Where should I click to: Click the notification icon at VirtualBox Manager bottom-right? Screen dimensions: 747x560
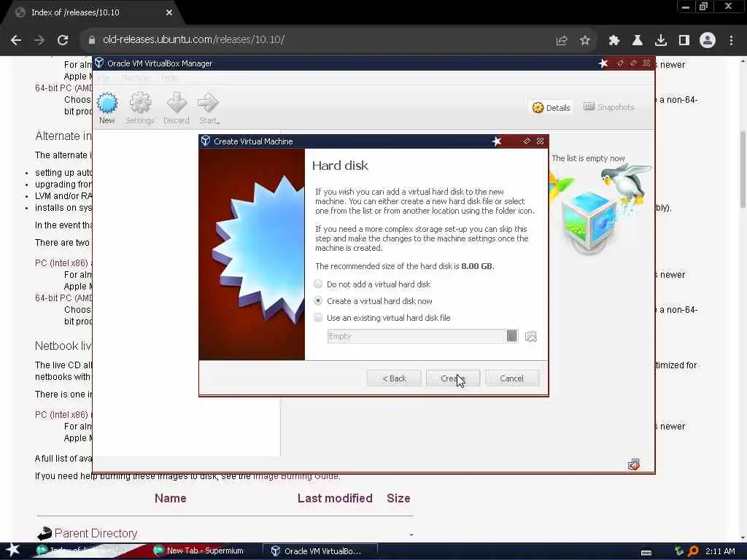coord(634,464)
